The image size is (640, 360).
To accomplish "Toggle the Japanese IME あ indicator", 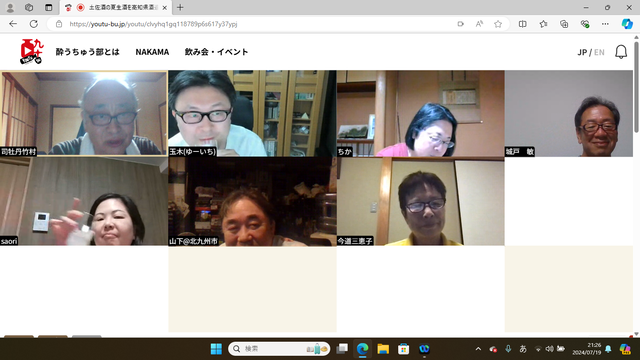I will point(523,349).
